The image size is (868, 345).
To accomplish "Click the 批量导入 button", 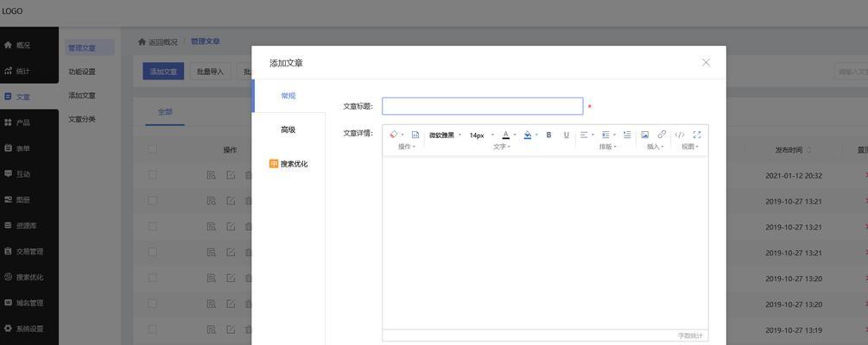I will point(211,72).
